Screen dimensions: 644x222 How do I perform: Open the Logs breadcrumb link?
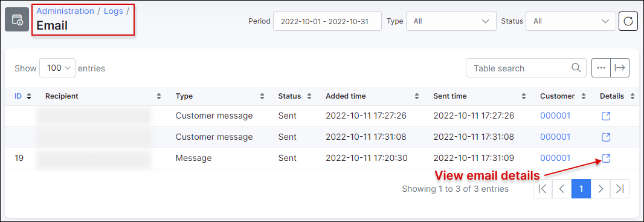(x=114, y=11)
